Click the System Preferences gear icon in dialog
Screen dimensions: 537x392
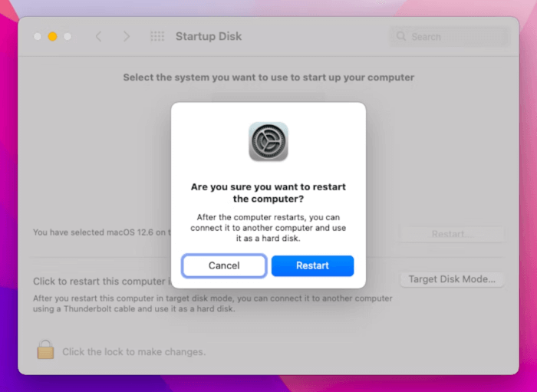268,141
